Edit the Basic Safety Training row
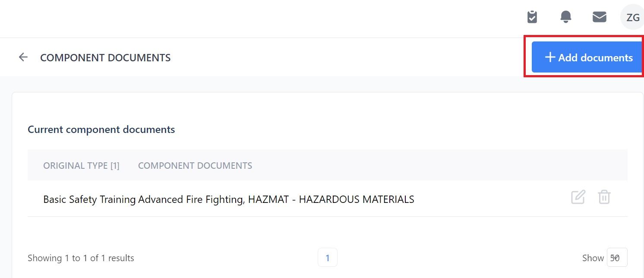Image resolution: width=644 pixels, height=278 pixels. [x=578, y=197]
